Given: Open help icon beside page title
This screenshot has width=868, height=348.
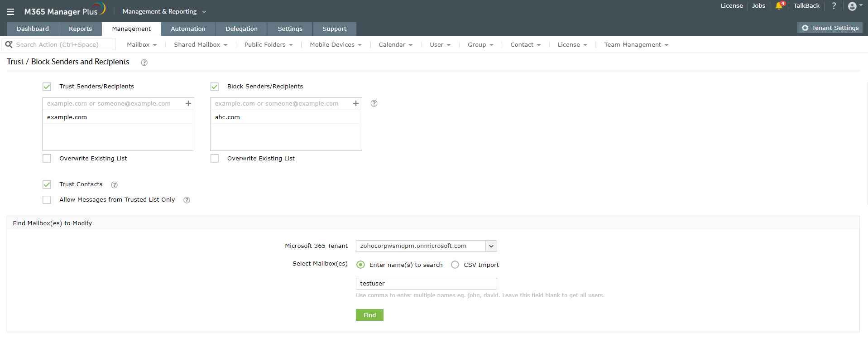Looking at the screenshot, I should pos(144,63).
